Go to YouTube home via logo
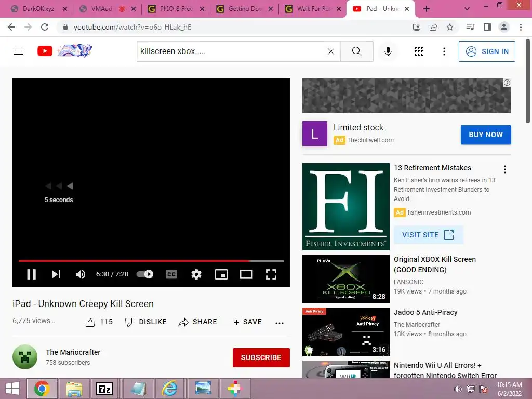 [64, 51]
